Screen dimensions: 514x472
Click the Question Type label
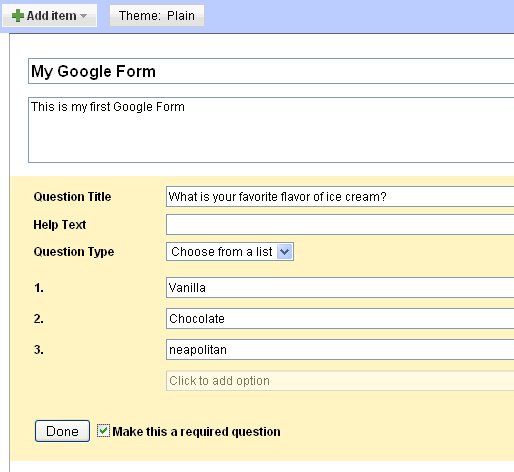(74, 252)
